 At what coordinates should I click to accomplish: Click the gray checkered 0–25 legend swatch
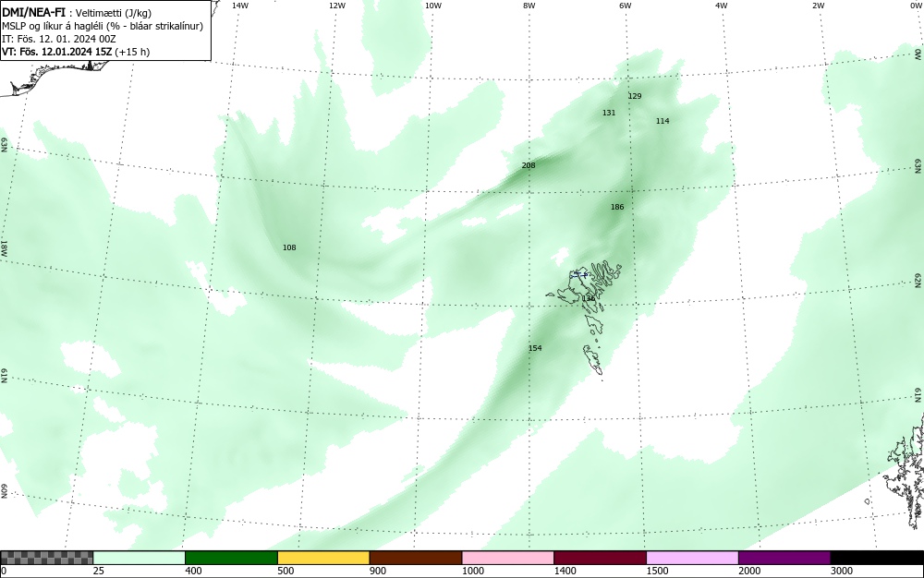click(x=46, y=558)
